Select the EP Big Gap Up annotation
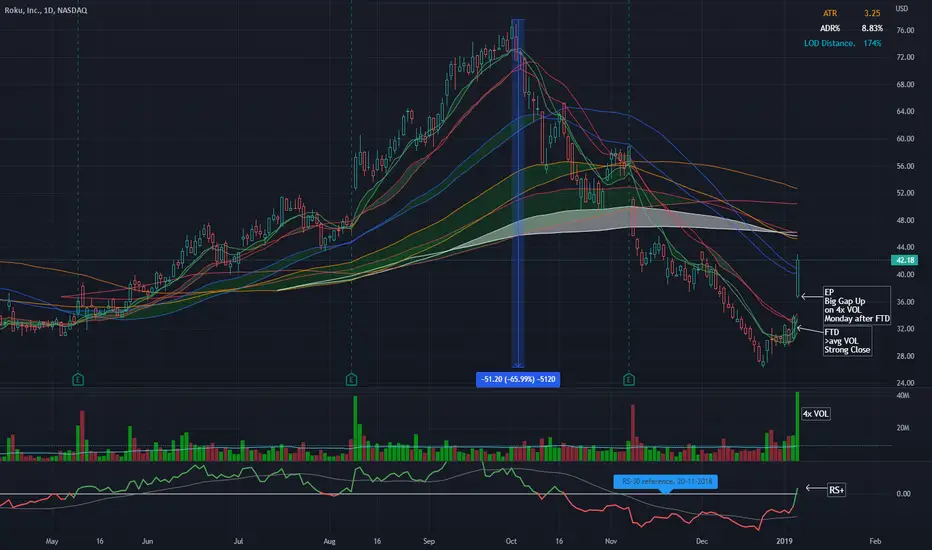Image resolution: width=932 pixels, height=550 pixels. pyautogui.click(x=857, y=306)
